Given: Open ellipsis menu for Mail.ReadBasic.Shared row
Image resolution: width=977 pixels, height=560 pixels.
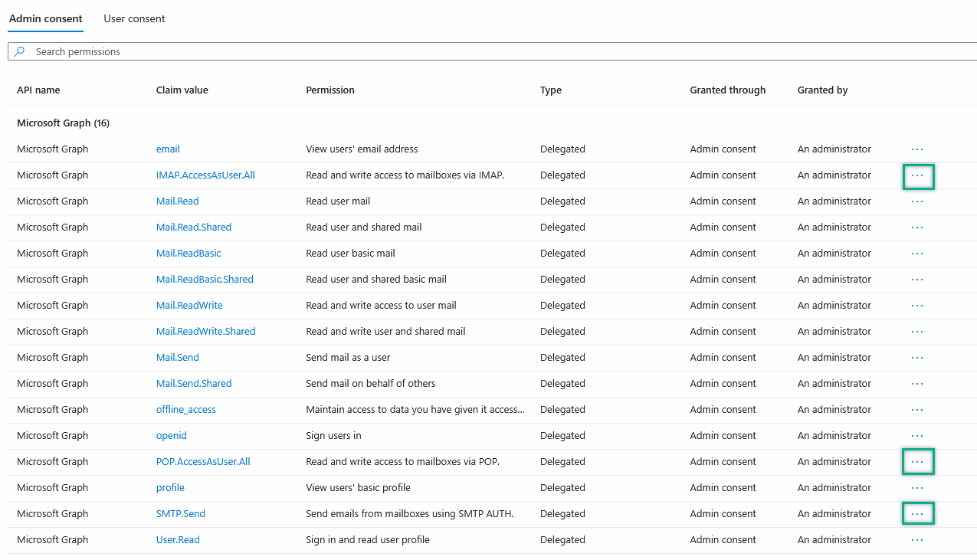Looking at the screenshot, I should (917, 280).
